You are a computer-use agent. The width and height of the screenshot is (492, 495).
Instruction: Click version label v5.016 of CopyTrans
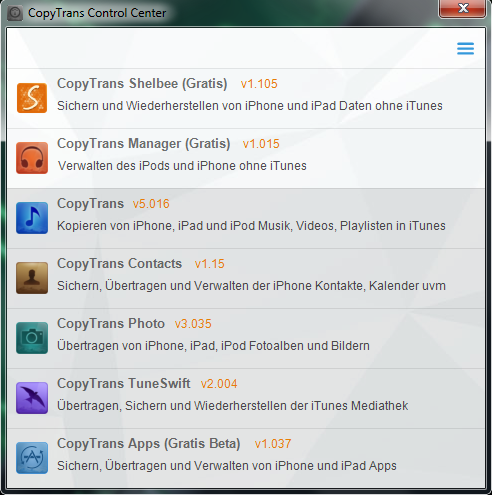pos(151,204)
